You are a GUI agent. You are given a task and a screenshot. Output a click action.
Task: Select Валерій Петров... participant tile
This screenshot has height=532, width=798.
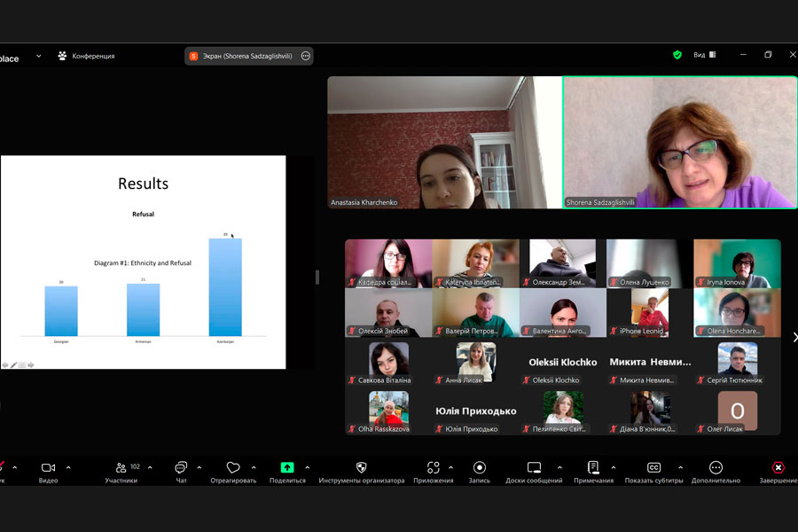pyautogui.click(x=476, y=313)
